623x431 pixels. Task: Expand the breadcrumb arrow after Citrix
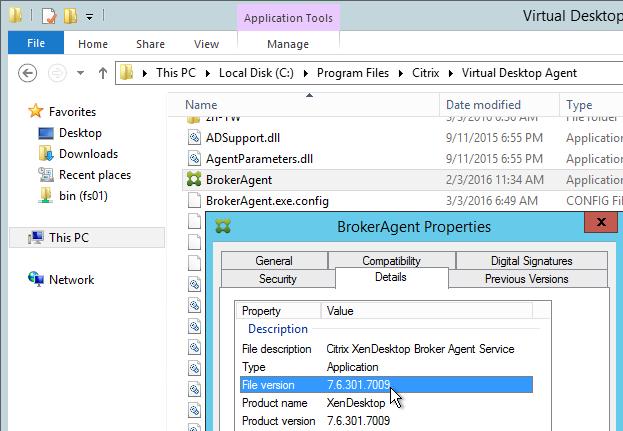tap(451, 73)
